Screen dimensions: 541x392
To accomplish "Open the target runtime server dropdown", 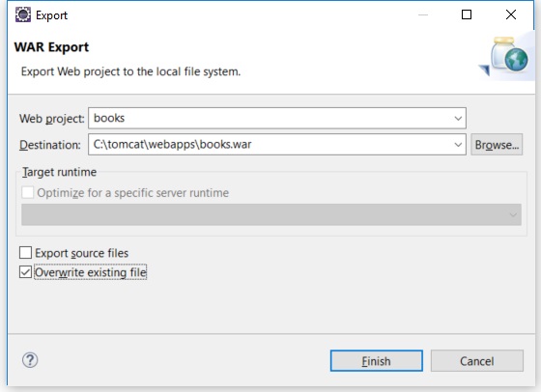I will 271,214.
